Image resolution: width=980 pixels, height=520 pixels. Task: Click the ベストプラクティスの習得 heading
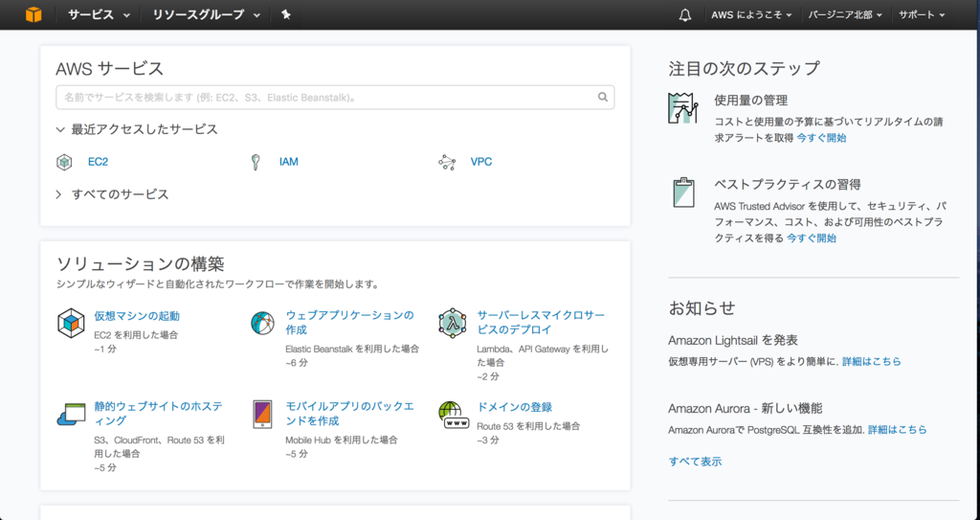point(788,185)
